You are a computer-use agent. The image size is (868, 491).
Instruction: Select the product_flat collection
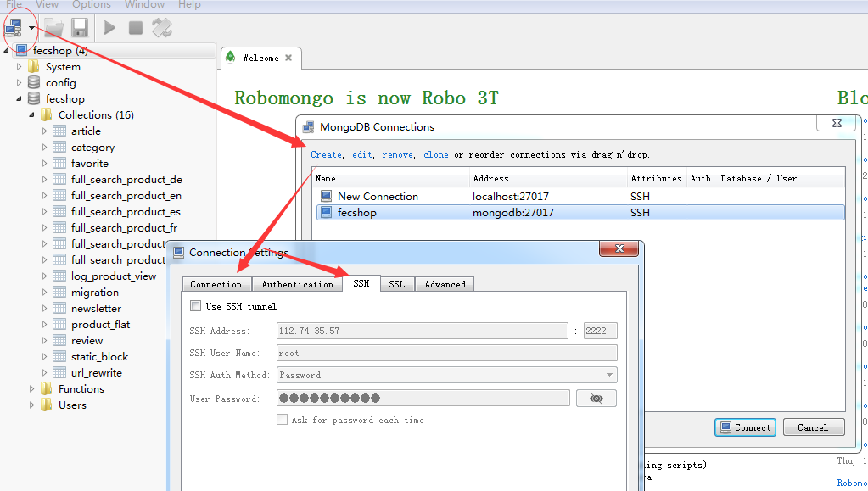tap(100, 325)
